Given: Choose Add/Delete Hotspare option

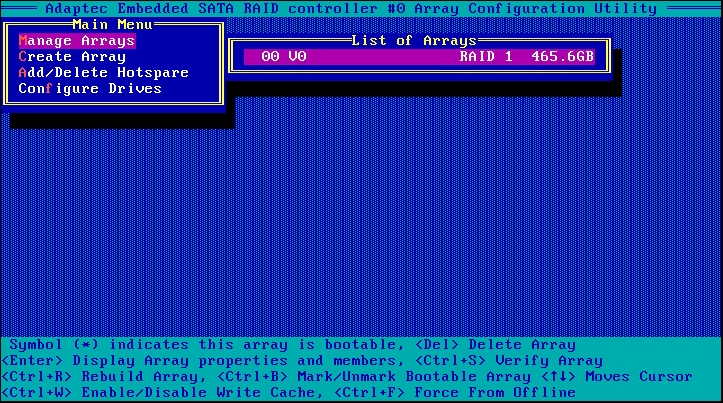Looking at the screenshot, I should [x=103, y=72].
